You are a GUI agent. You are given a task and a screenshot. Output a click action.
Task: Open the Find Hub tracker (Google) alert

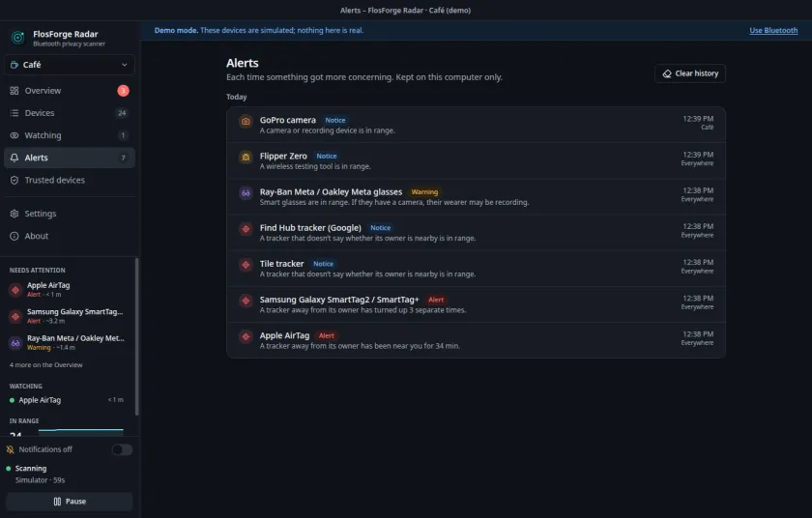(476, 232)
